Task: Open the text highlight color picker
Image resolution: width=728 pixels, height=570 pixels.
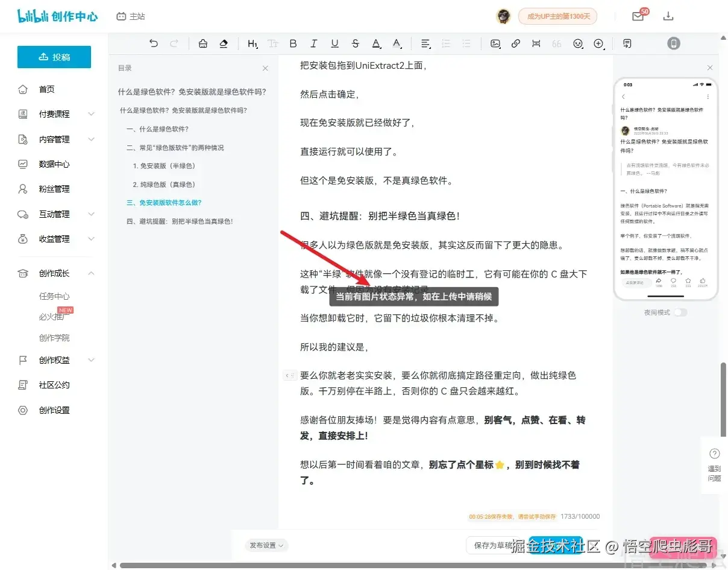Action: (x=397, y=43)
